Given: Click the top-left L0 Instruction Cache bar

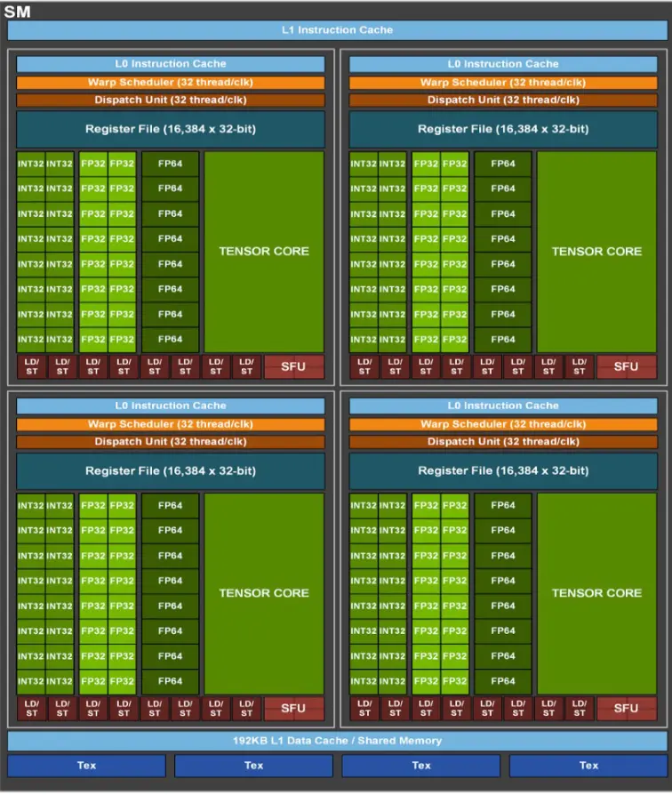Looking at the screenshot, I should (x=170, y=64).
